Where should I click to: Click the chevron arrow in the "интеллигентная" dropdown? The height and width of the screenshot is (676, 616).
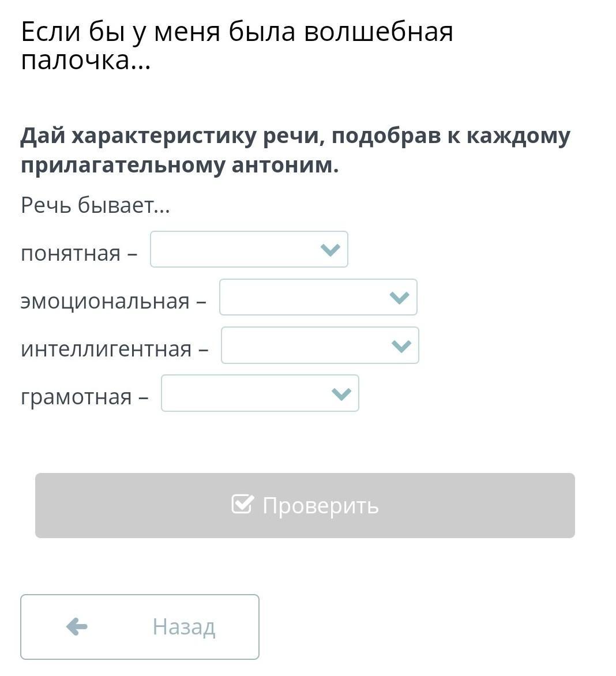[401, 346]
